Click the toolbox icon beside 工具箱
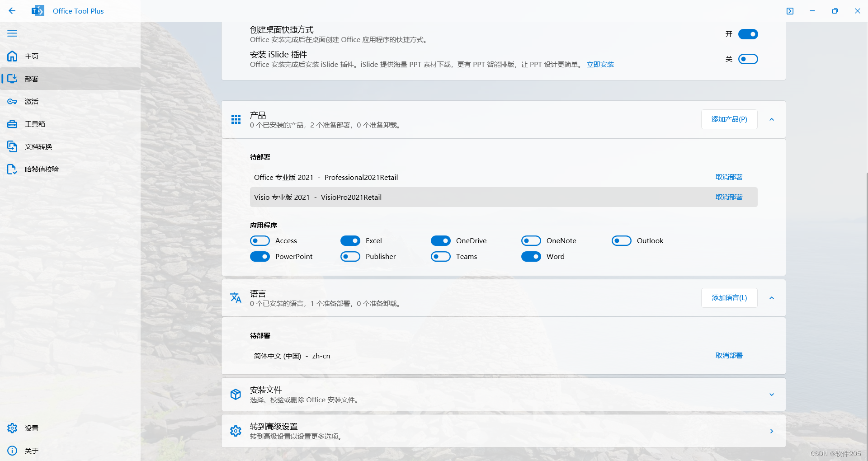The width and height of the screenshot is (868, 461). pyautogui.click(x=12, y=124)
